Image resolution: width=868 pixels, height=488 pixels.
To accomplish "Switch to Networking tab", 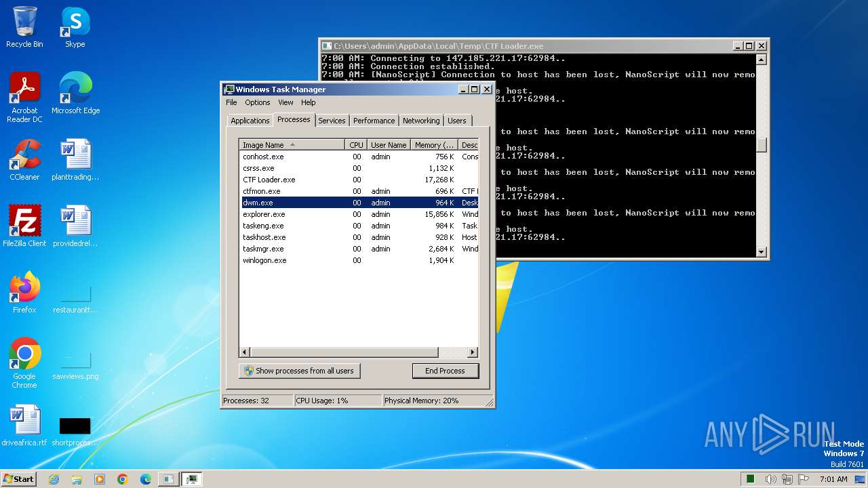I will (421, 121).
